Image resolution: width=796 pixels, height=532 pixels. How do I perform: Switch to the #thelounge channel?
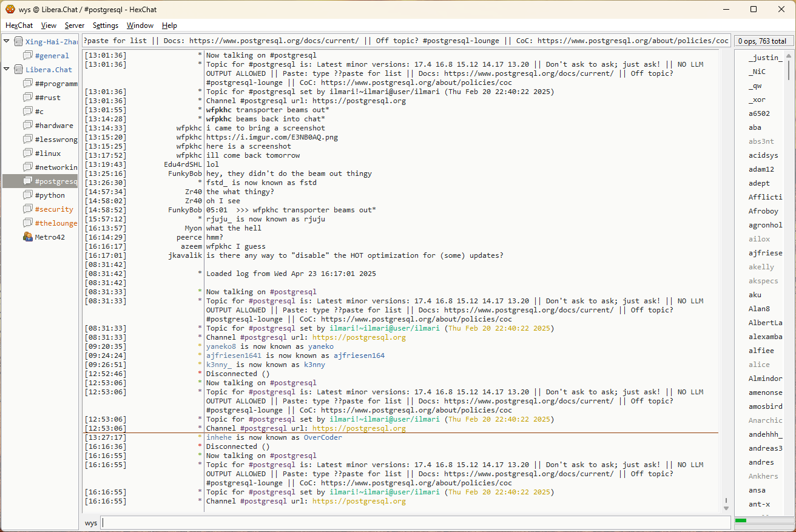pyautogui.click(x=56, y=223)
